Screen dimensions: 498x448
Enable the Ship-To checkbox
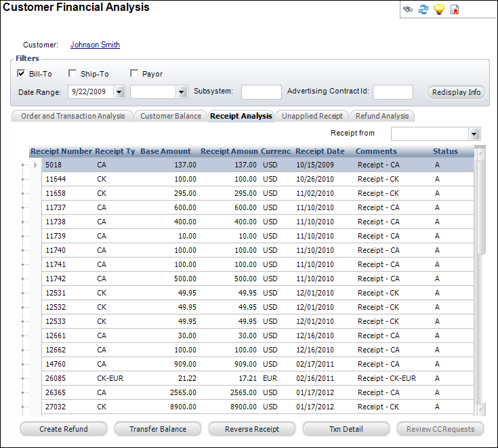point(72,73)
